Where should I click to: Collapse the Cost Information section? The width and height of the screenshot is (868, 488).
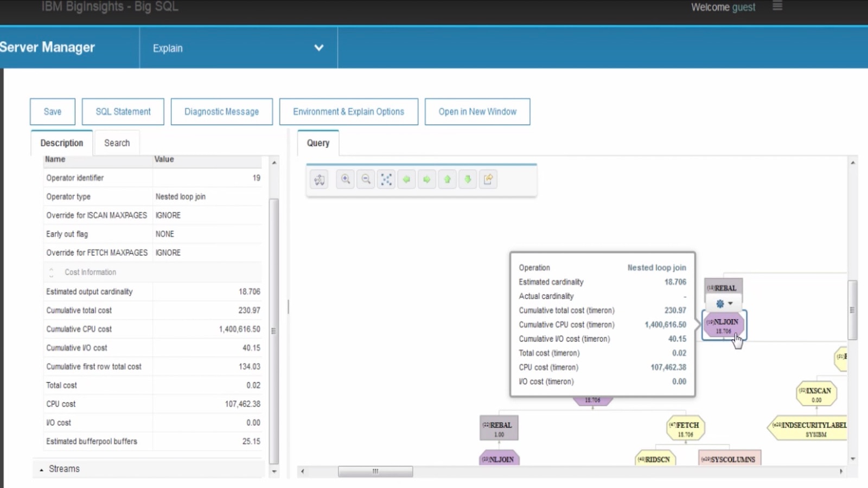pos(51,272)
